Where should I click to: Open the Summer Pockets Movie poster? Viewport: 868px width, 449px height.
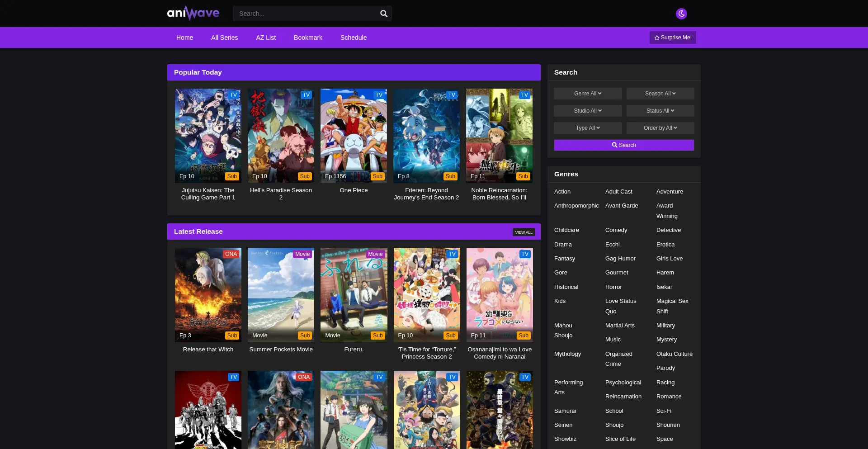(x=281, y=295)
